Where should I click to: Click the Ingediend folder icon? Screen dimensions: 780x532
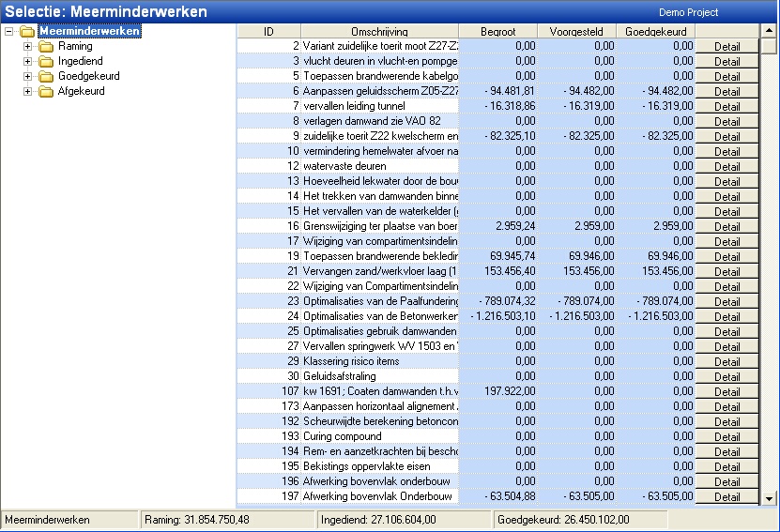tap(46, 62)
